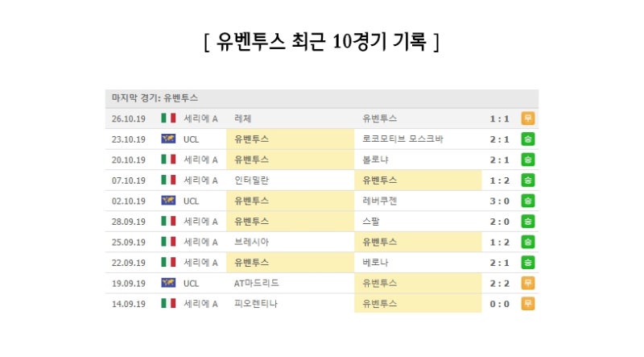Click Italy flag on the 26.10.19 row

(x=168, y=118)
